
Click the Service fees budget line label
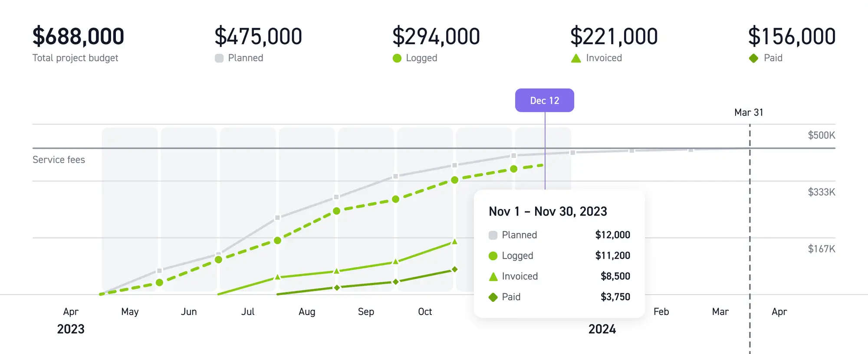(x=59, y=160)
